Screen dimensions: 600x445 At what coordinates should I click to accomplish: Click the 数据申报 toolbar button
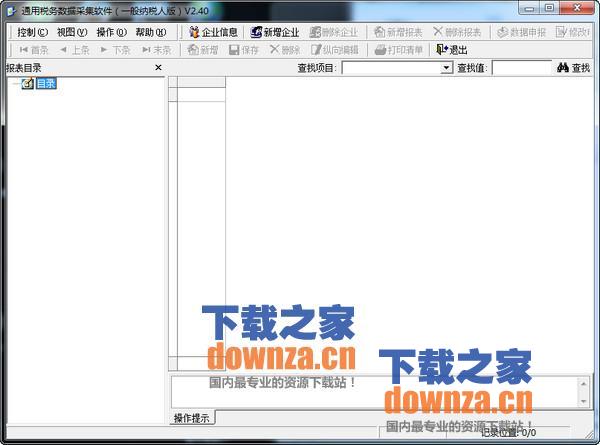[521, 33]
